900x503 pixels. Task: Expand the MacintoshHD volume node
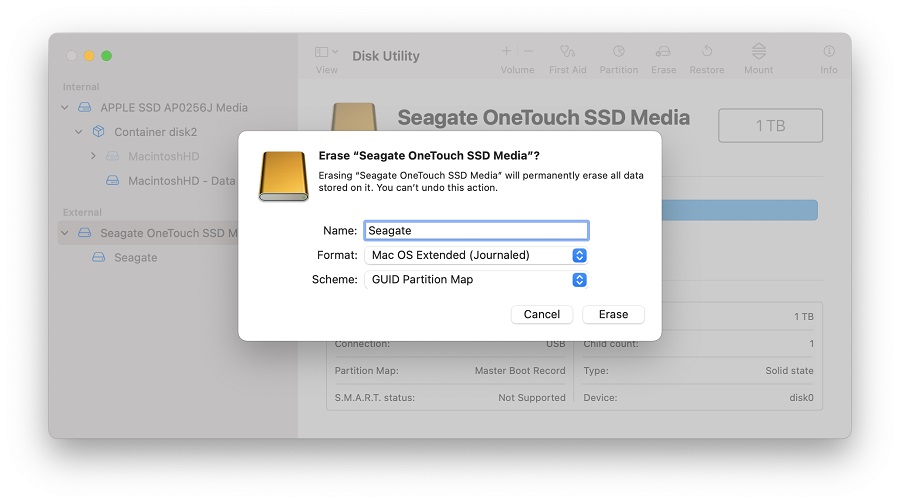[93, 156]
